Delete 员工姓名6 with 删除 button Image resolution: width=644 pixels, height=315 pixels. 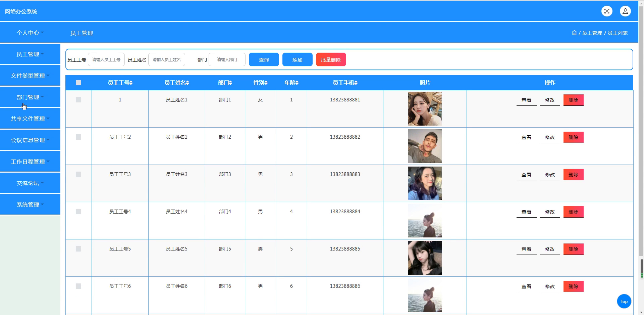574,286
